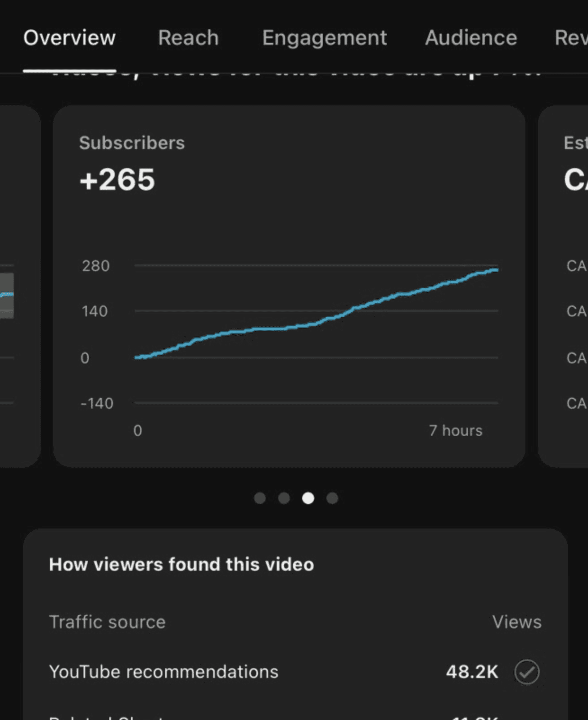Click the -140 y-axis label
The width and height of the screenshot is (588, 720).
pos(97,403)
